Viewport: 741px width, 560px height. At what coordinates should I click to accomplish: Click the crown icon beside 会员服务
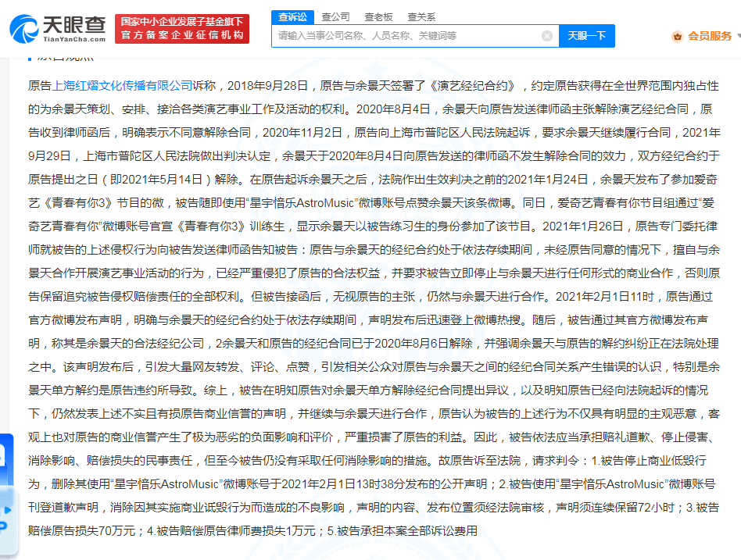coord(677,37)
